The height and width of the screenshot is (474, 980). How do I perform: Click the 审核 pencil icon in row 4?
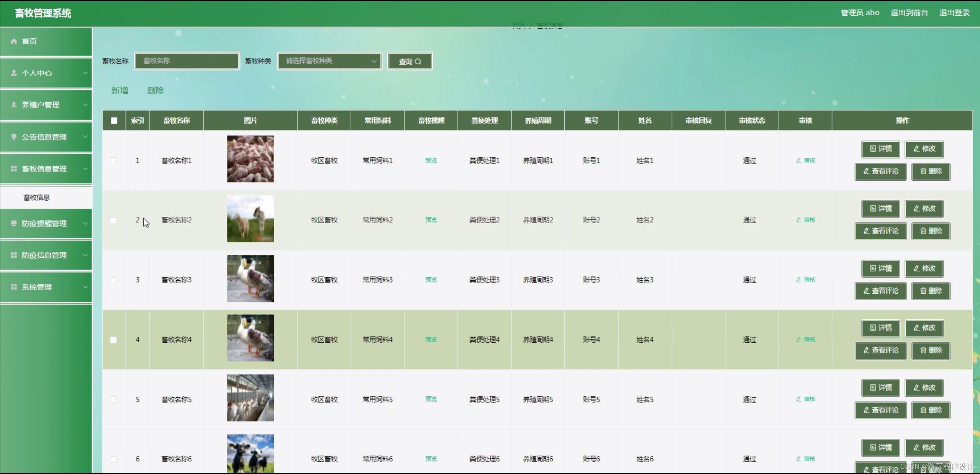point(799,340)
